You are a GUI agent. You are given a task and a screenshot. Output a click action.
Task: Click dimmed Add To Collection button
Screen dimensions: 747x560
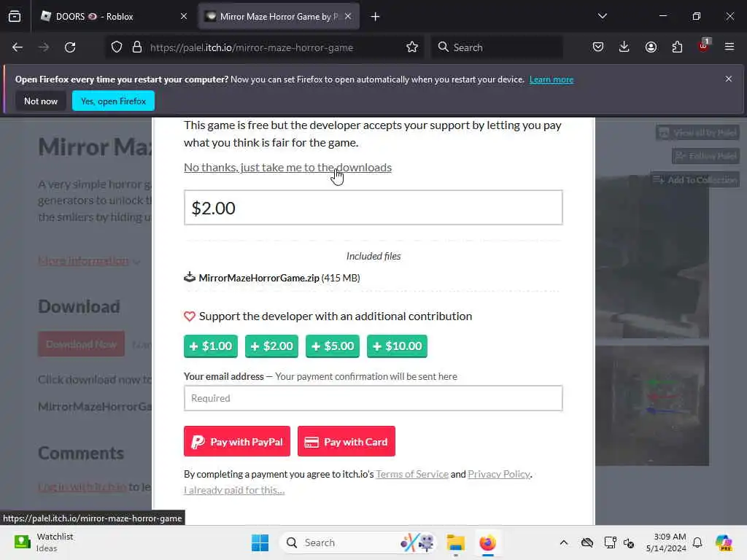(x=695, y=179)
